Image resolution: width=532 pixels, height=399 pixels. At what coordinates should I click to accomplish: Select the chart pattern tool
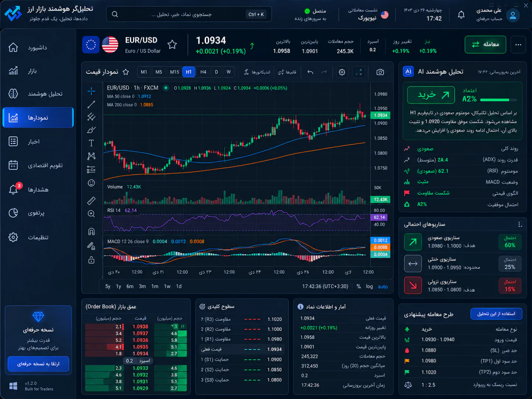coord(91,156)
